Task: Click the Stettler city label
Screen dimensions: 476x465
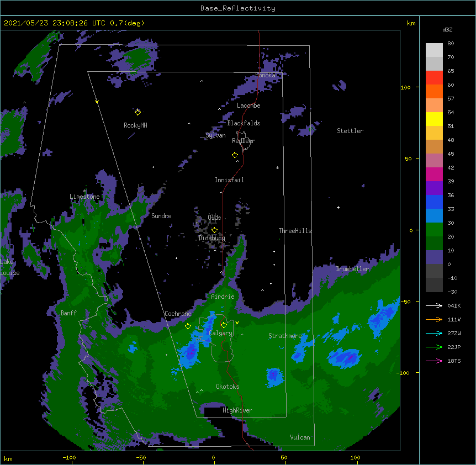Action: (x=350, y=131)
